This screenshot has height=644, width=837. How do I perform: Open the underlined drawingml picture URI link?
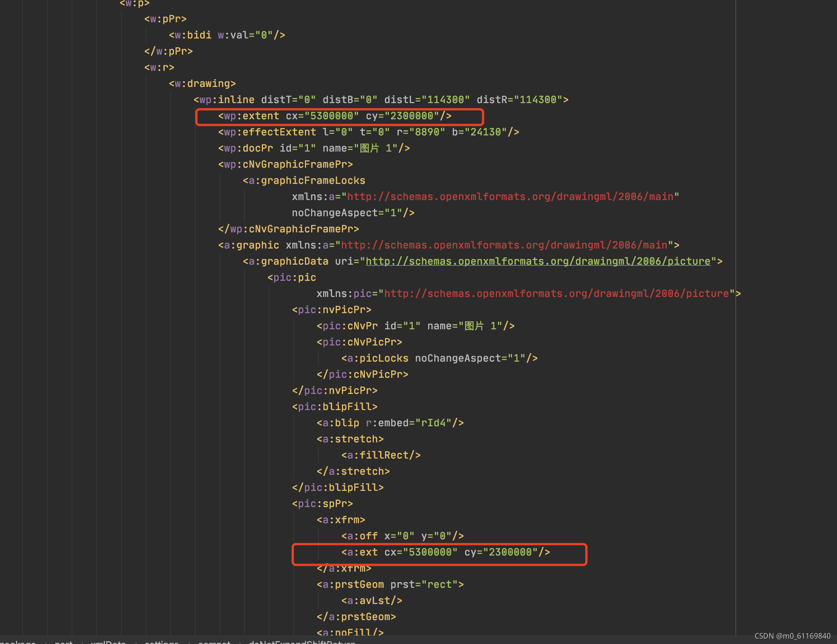coord(537,261)
